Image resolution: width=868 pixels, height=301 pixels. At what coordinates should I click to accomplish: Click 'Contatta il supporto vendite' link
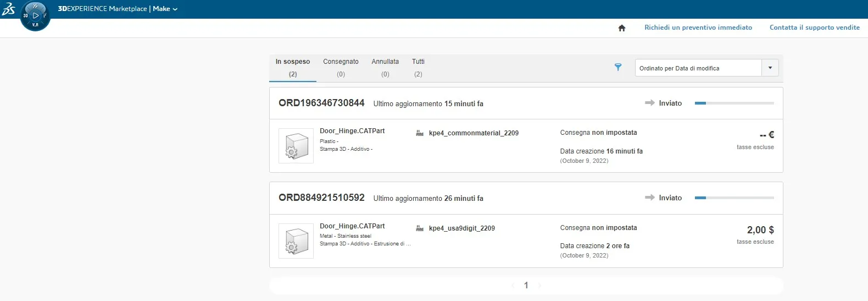(x=814, y=28)
